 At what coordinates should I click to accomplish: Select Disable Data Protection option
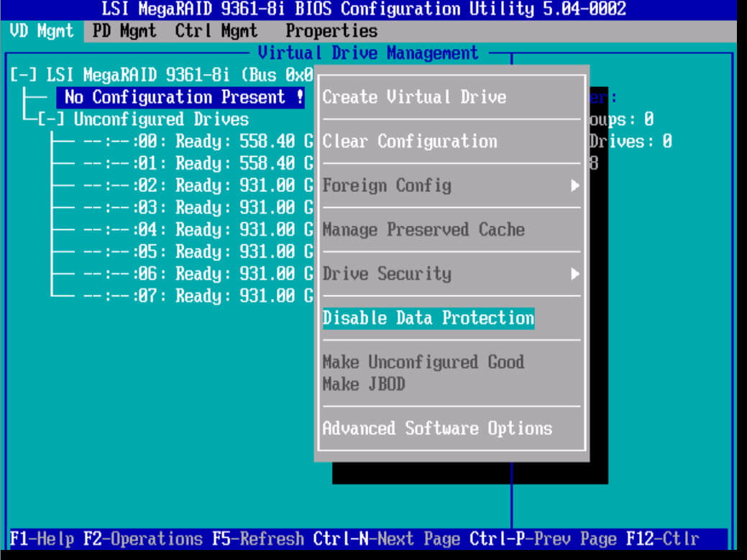click(428, 318)
